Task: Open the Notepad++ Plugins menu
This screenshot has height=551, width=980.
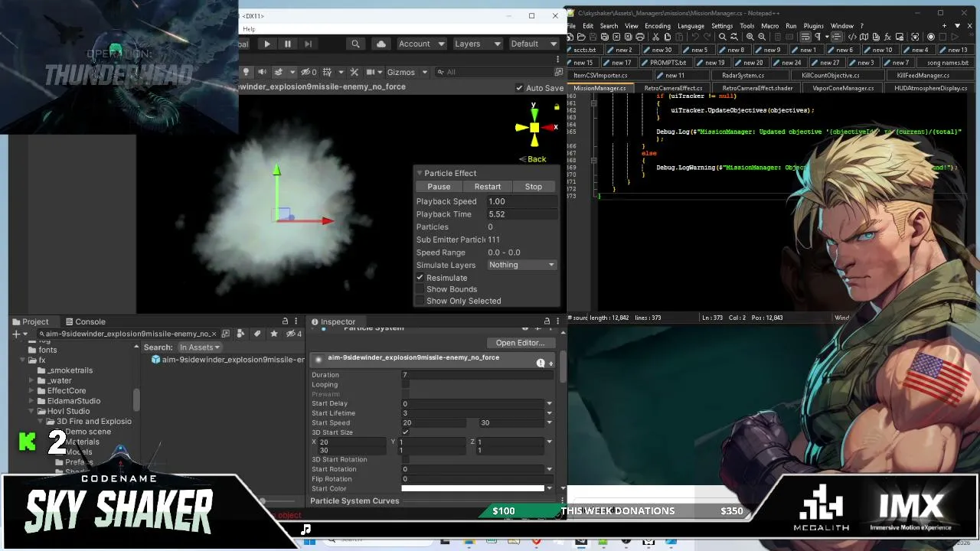Action: 813,26
